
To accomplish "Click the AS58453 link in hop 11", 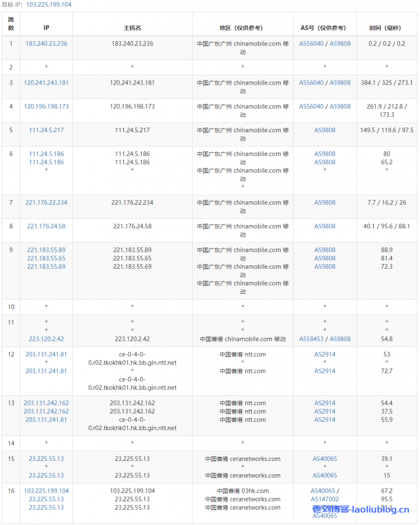I will point(311,339).
